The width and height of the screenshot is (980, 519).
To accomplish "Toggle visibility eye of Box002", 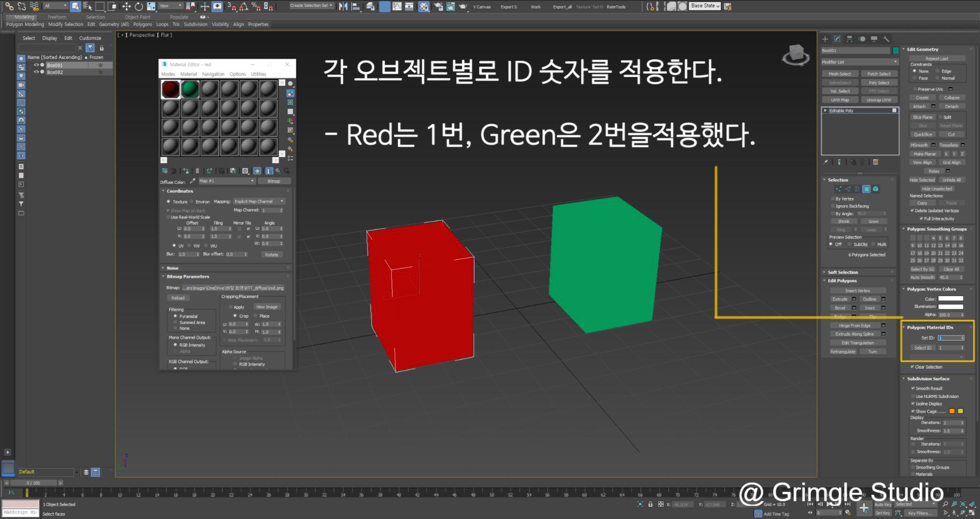I will [36, 72].
